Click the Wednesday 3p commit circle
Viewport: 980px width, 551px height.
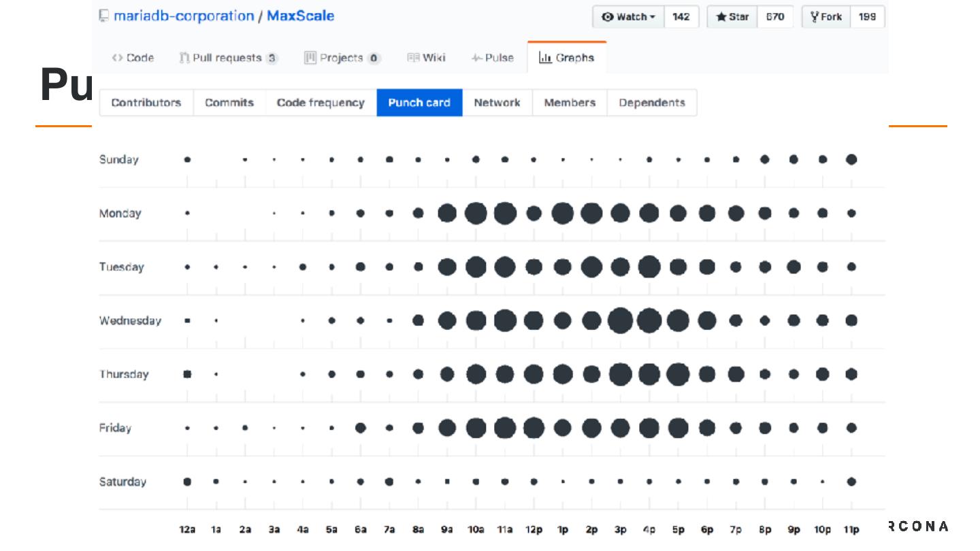(x=620, y=320)
